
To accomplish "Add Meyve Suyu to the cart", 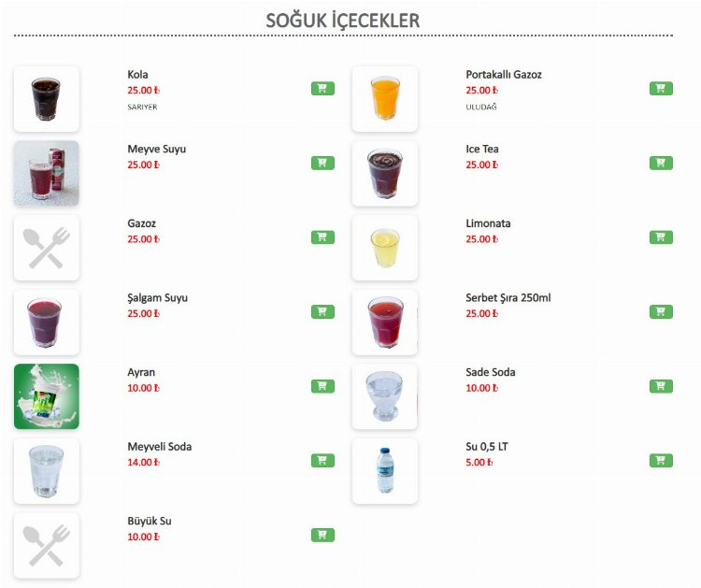I will click(322, 163).
